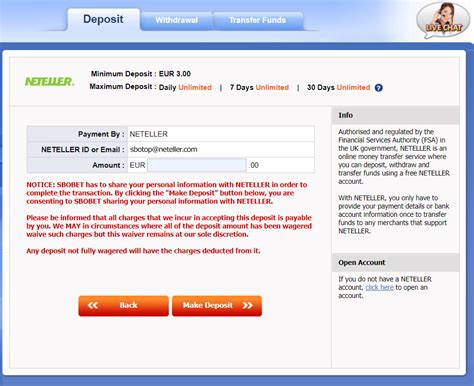Click the 7 Days Unlimited limit text
Viewport: 474px width, 386px height.
point(259,87)
